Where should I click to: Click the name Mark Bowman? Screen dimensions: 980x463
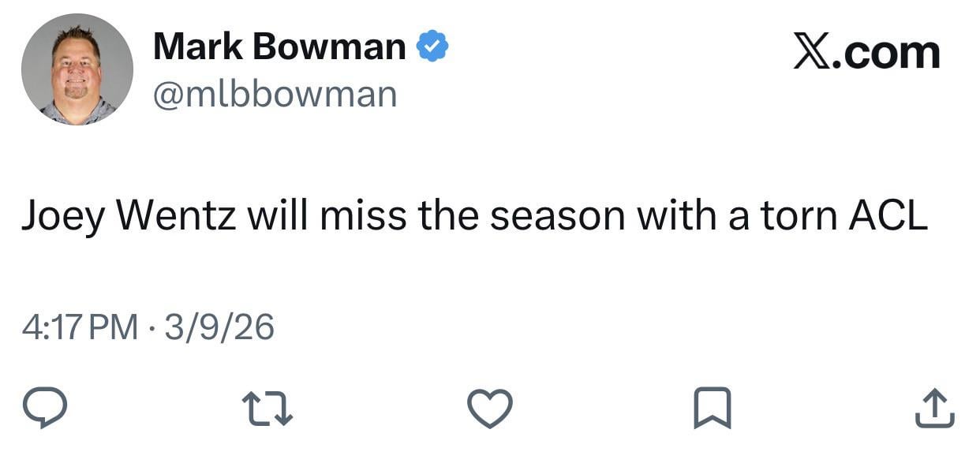click(277, 45)
